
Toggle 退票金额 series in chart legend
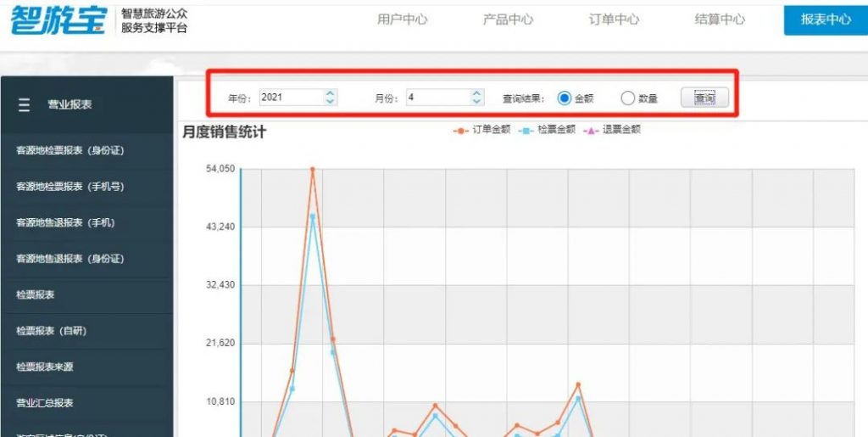pos(612,130)
